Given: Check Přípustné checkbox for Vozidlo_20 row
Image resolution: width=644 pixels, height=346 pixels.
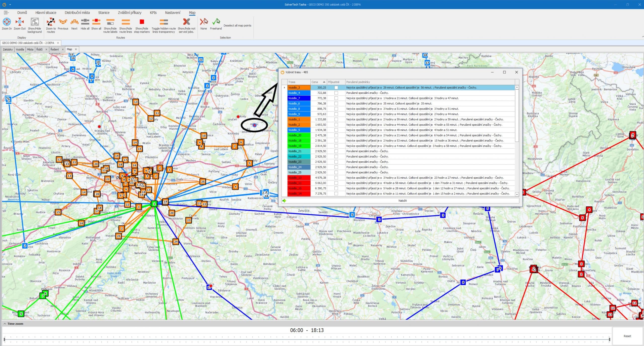Looking at the screenshot, I should point(336,135).
